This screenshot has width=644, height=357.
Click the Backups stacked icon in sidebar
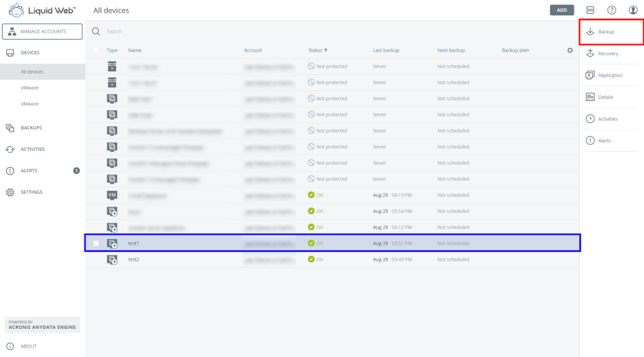click(10, 128)
